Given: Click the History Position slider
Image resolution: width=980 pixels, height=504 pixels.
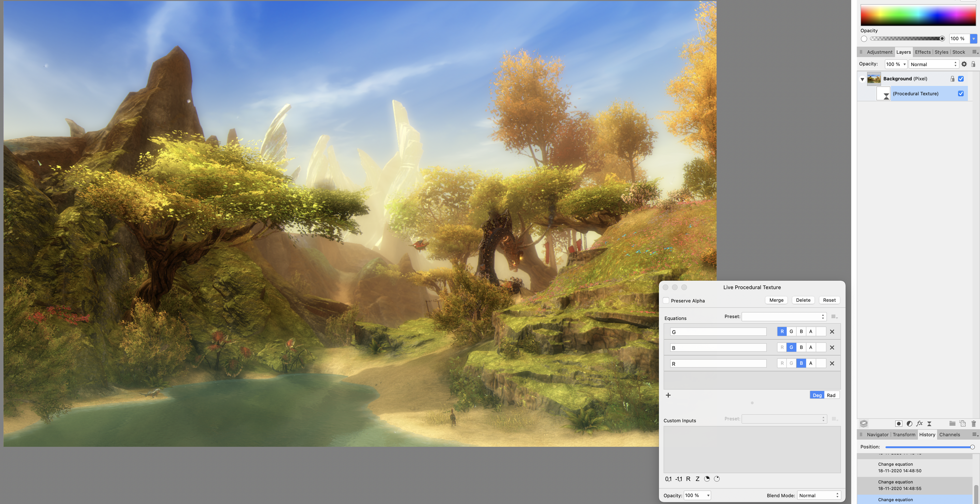Looking at the screenshot, I should pos(929,447).
